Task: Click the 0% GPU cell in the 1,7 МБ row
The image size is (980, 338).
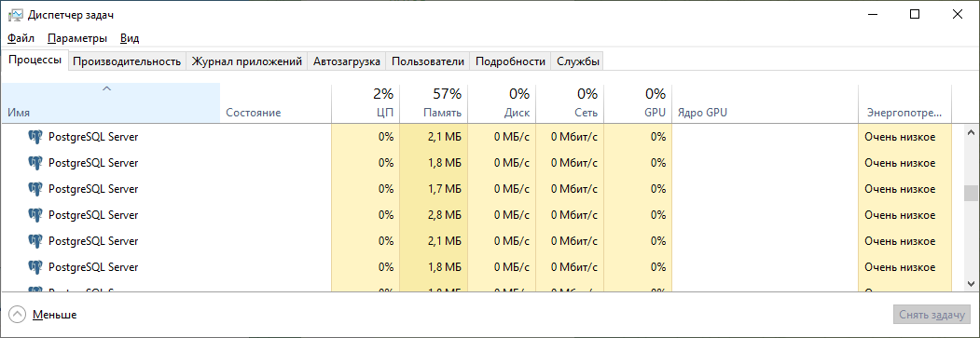Action: [x=638, y=189]
